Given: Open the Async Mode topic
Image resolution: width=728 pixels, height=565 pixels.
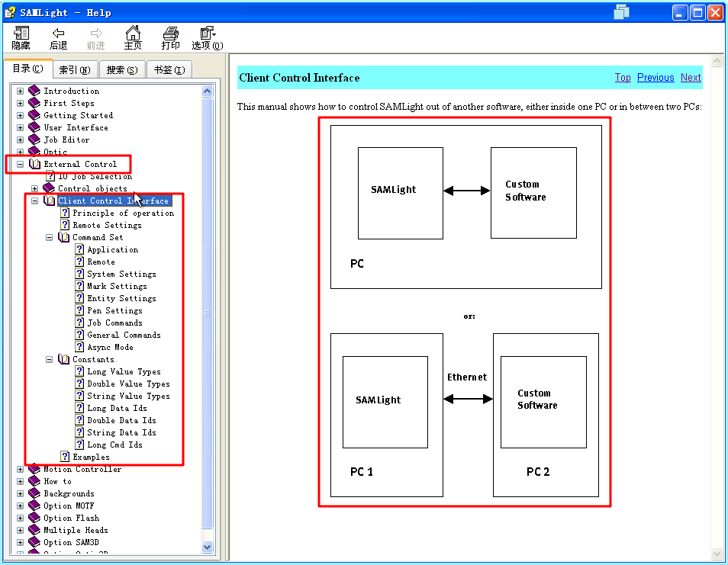Looking at the screenshot, I should [x=110, y=347].
